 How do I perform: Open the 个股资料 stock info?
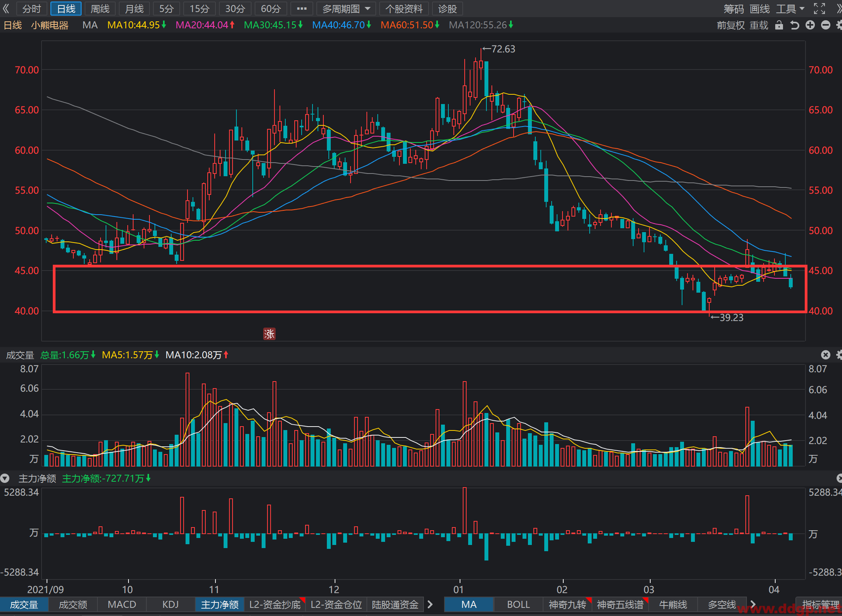coord(404,9)
